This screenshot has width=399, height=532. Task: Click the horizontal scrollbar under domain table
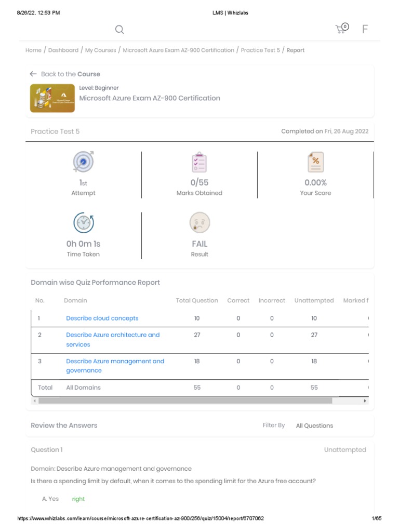tap(185, 401)
